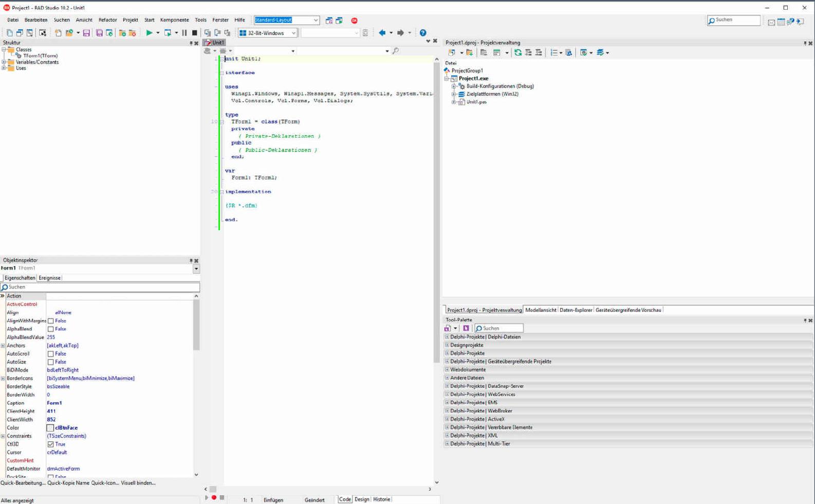Screen dimensions: 815x504
Task: Click the clBtnFace color swatch
Action: coord(50,428)
